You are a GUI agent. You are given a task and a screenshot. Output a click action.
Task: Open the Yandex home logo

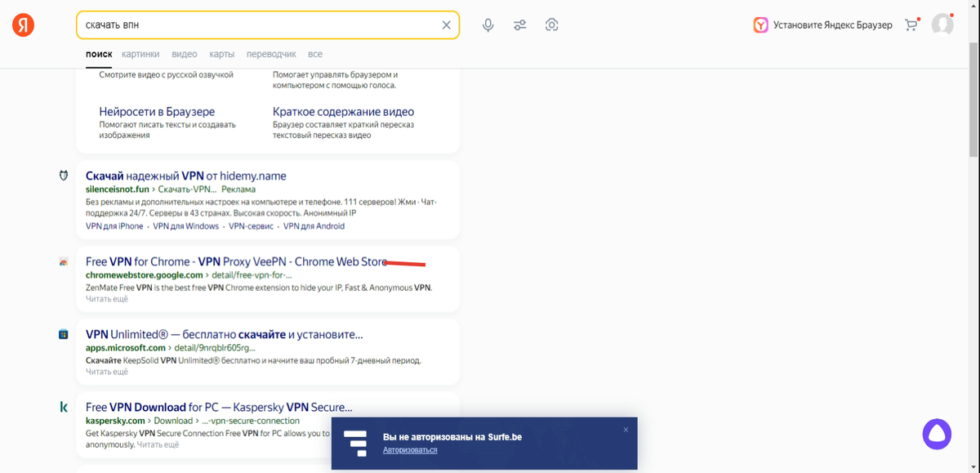point(23,25)
